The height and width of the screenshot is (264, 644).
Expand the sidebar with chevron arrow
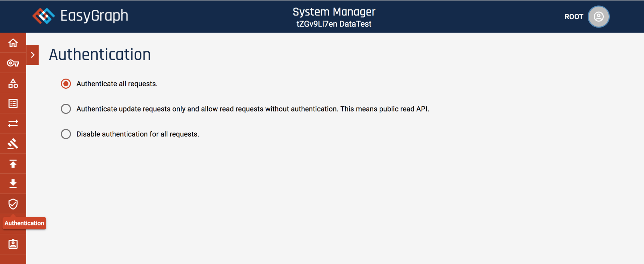pyautogui.click(x=33, y=55)
